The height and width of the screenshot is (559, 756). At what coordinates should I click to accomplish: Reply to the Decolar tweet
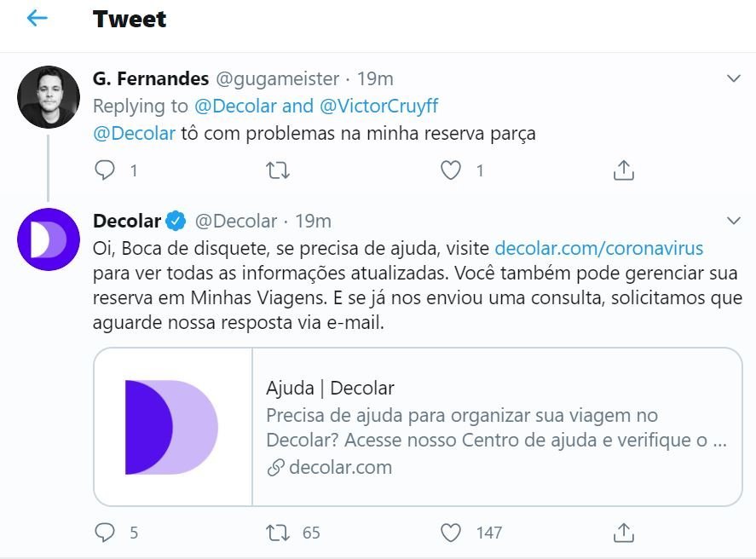pos(105,533)
